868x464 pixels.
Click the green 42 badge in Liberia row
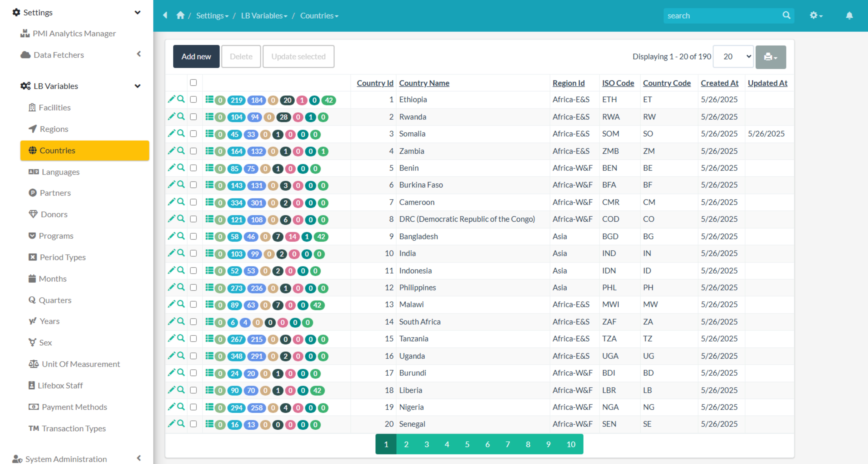click(317, 391)
